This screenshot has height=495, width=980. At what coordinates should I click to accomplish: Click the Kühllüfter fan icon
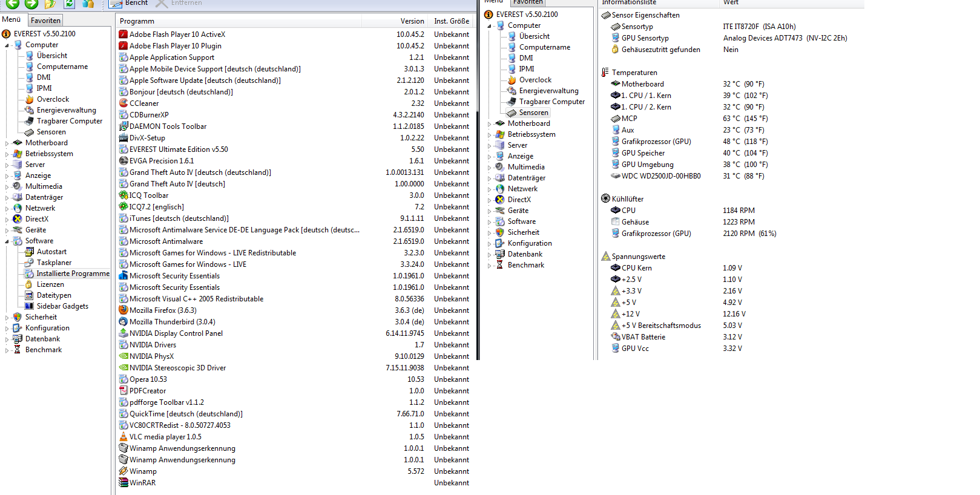(x=605, y=198)
